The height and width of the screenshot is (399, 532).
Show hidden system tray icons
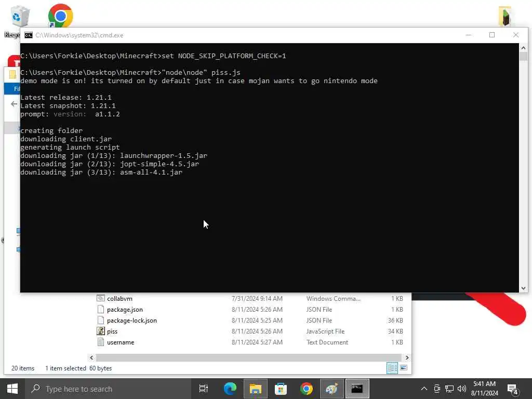[424, 389]
